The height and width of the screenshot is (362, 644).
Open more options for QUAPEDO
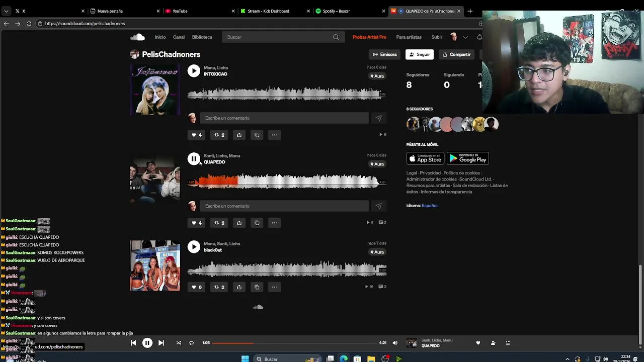pos(274,223)
